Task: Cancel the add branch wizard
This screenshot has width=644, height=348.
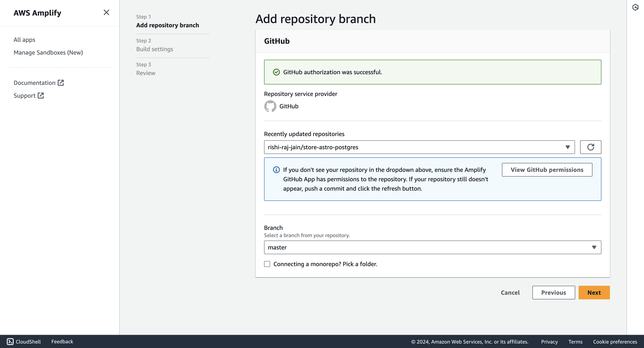Action: 510,292
